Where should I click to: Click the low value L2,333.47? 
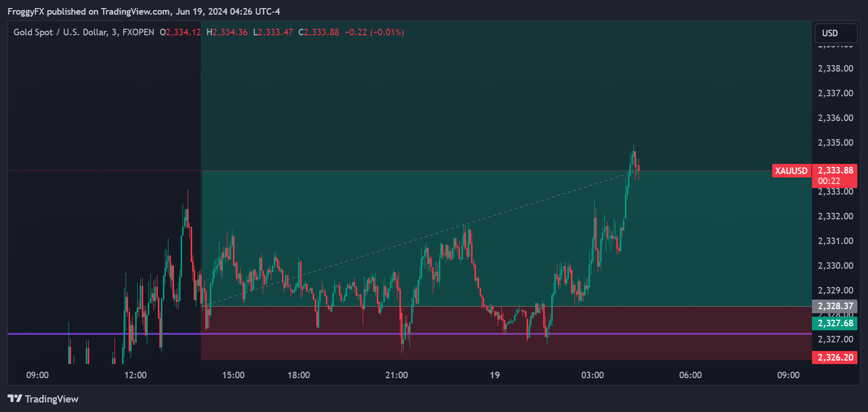[x=273, y=32]
